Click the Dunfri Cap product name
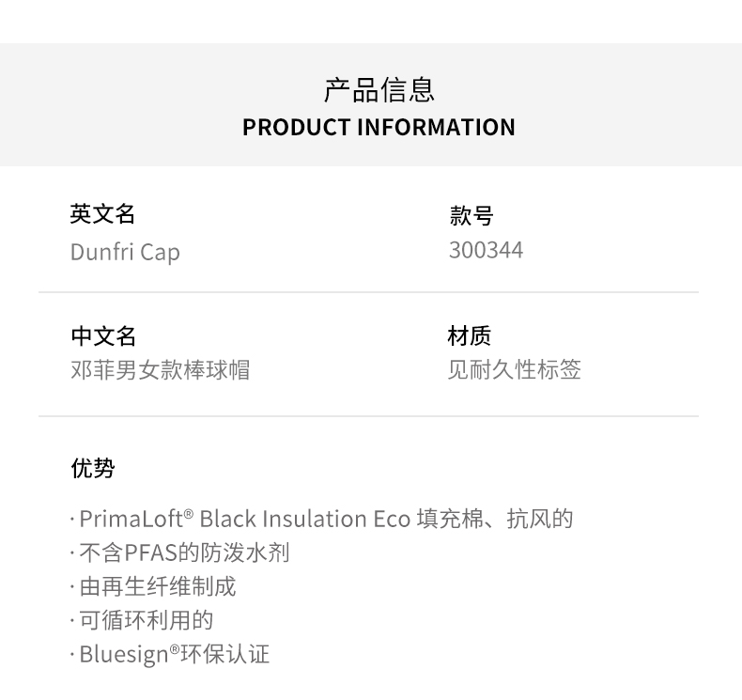The height and width of the screenshot is (700, 742). pos(125,252)
